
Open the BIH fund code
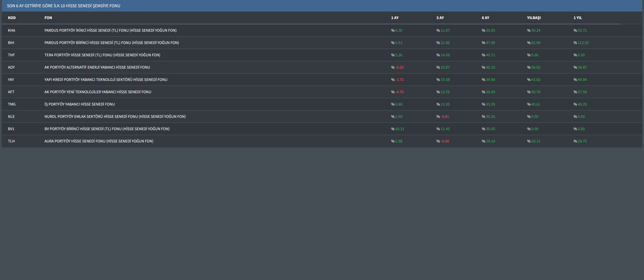pyautogui.click(x=11, y=43)
